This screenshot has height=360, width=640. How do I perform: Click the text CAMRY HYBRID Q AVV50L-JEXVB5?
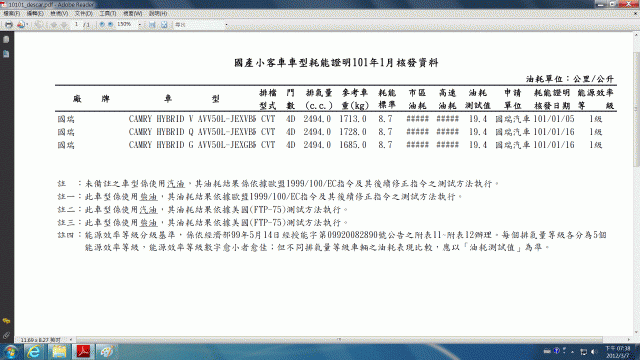[192, 132]
